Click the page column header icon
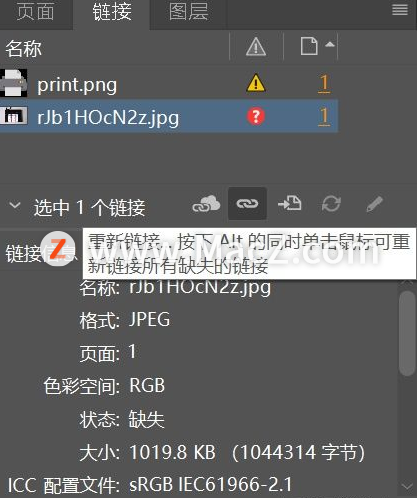The width and height of the screenshot is (417, 498). tap(309, 46)
